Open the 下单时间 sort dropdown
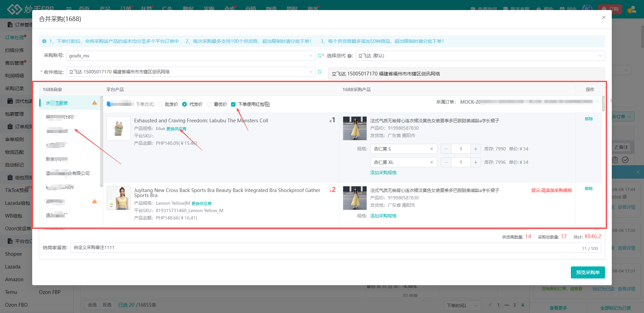 click(462, 305)
